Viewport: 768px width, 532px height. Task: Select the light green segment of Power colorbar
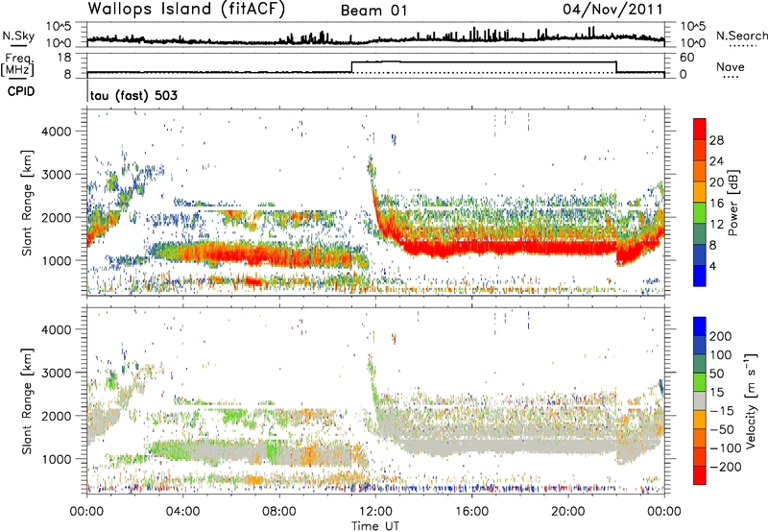pos(700,213)
